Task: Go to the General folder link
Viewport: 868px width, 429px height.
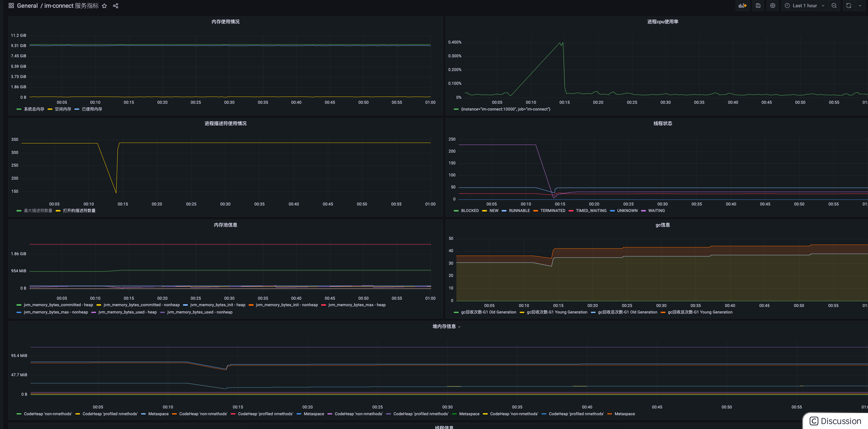Action: [x=27, y=6]
